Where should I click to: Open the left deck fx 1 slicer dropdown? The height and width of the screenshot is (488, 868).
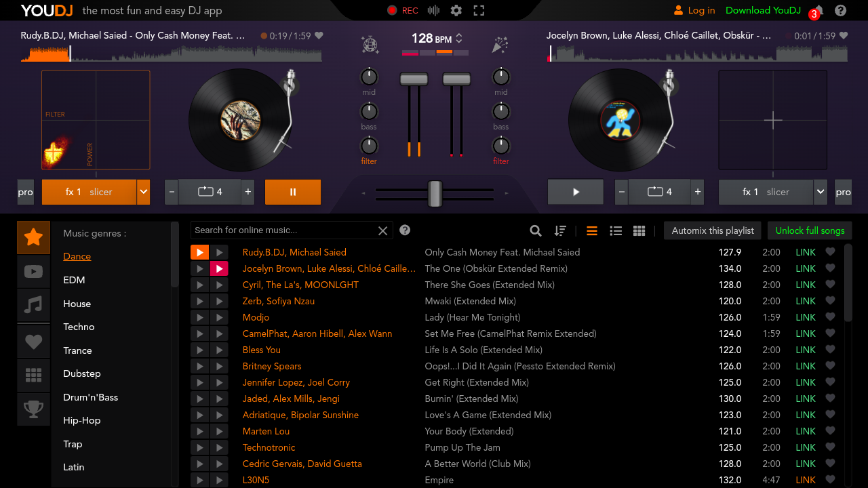(x=143, y=192)
